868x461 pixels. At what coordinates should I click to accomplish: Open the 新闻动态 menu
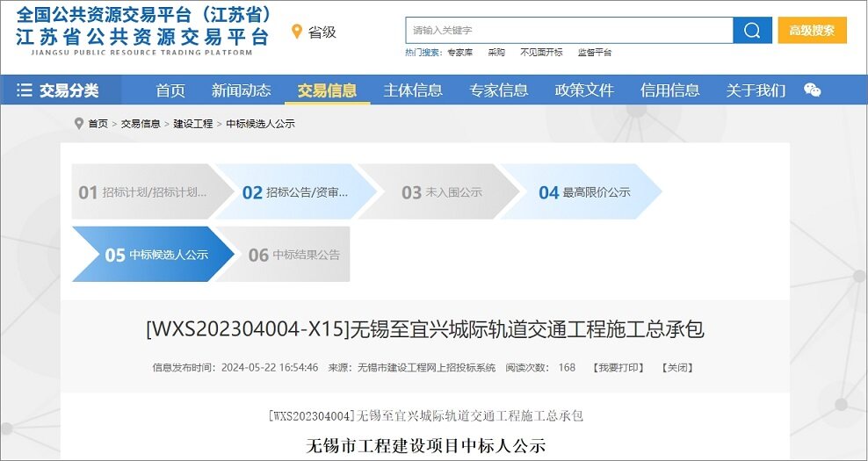coord(241,90)
